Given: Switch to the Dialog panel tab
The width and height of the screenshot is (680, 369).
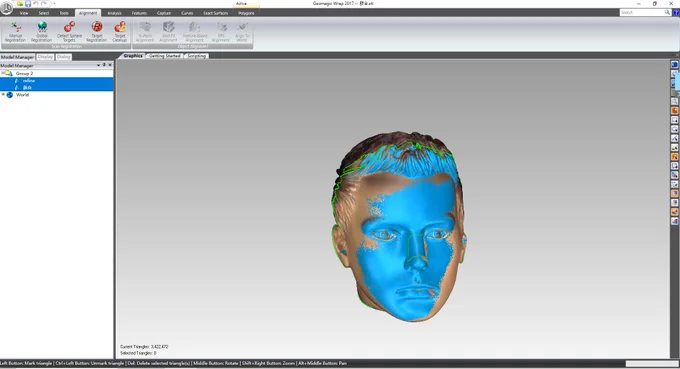Looking at the screenshot, I should (x=63, y=57).
